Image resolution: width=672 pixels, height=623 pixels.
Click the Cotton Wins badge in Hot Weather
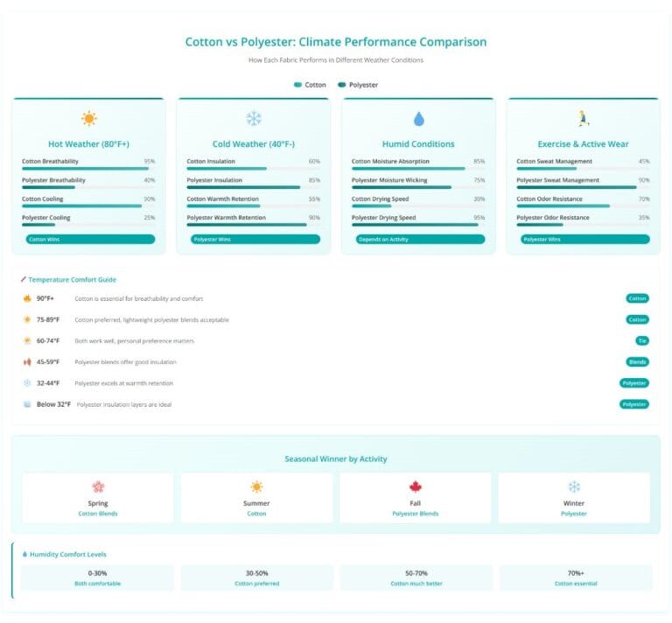[x=88, y=239]
